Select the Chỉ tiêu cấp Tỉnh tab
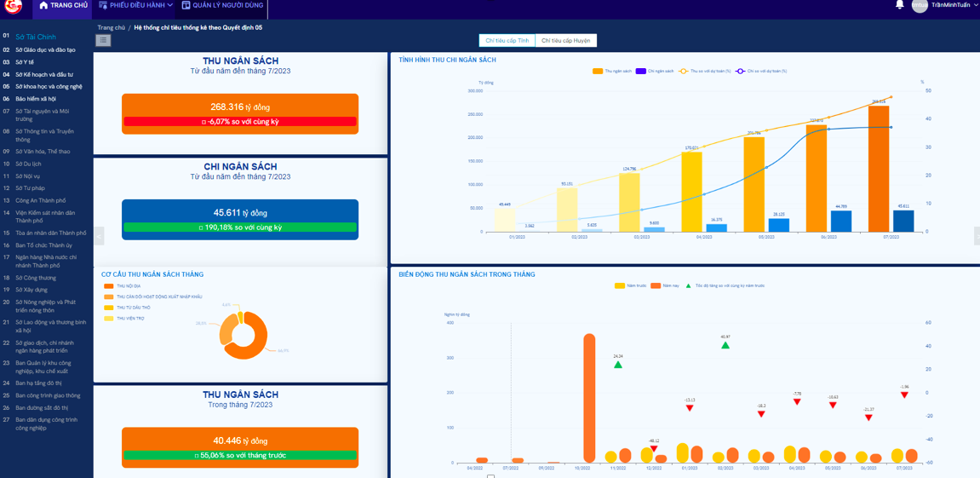 507,41
